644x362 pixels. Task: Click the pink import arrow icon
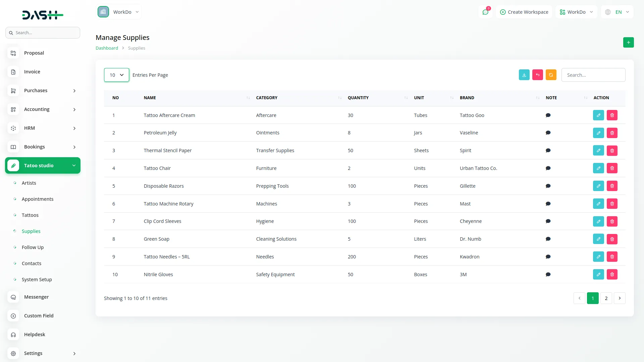tap(537, 75)
